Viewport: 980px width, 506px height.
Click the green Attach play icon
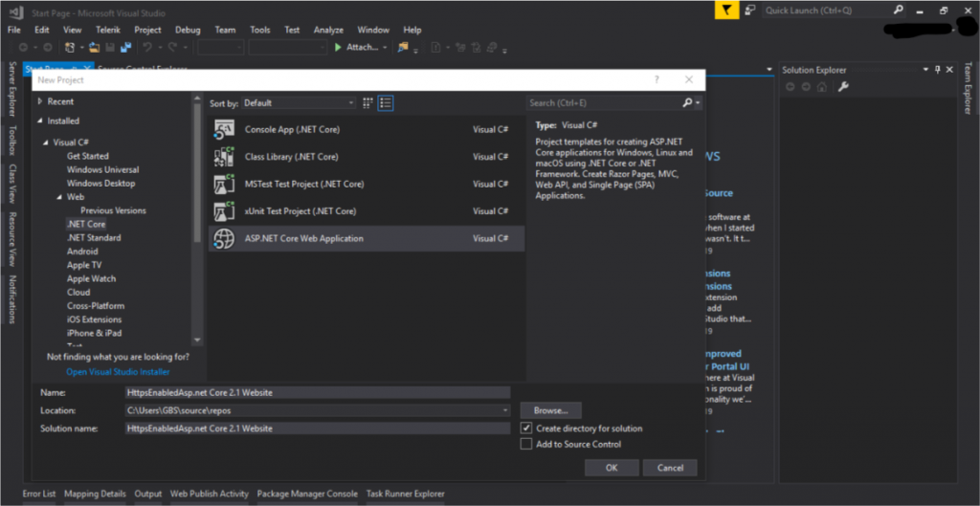[x=338, y=47]
